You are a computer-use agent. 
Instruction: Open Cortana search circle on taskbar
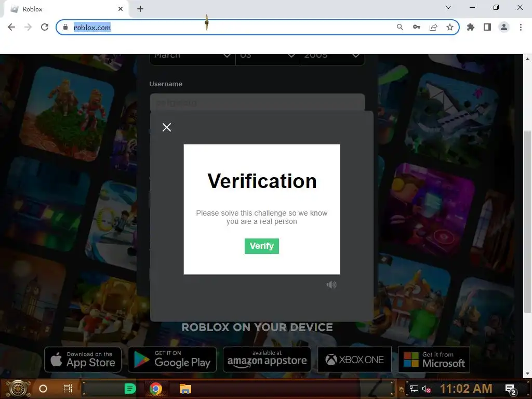[x=43, y=389]
